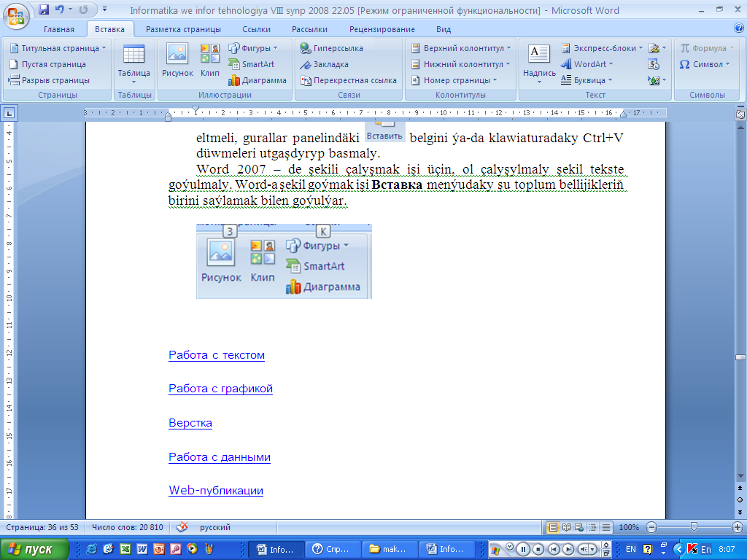Switch to Print Layout view
This screenshot has height=560, width=747.
pyautogui.click(x=553, y=527)
